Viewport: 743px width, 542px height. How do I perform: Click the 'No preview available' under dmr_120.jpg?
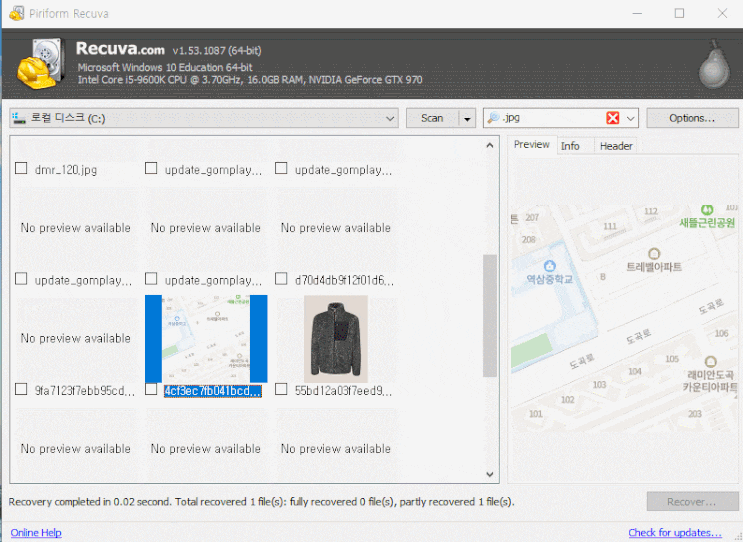tap(76, 228)
